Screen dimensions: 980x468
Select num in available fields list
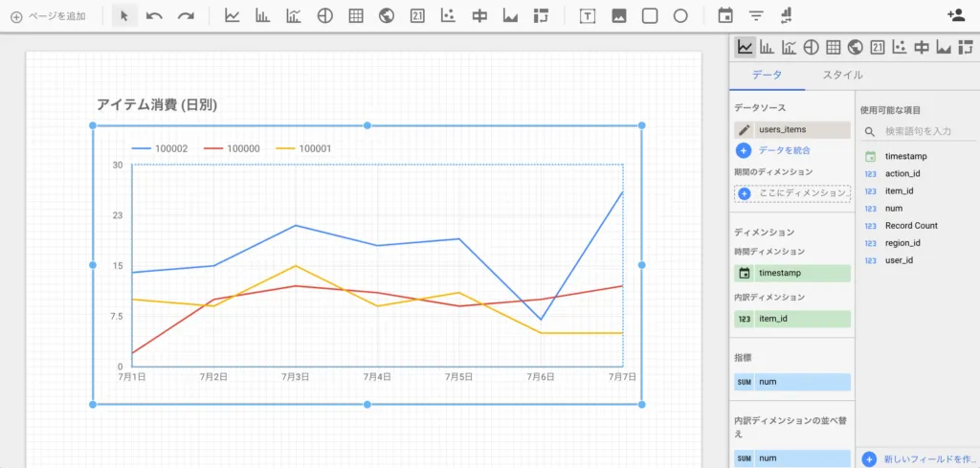894,208
